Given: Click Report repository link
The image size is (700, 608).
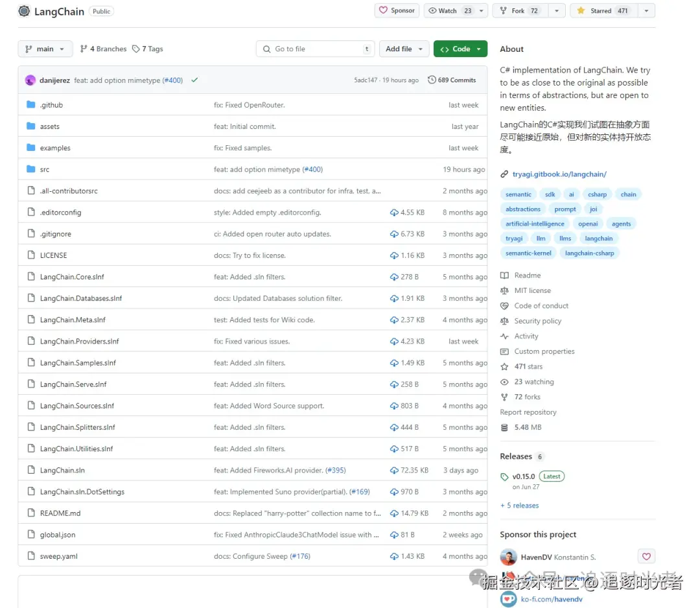Looking at the screenshot, I should 528,412.
